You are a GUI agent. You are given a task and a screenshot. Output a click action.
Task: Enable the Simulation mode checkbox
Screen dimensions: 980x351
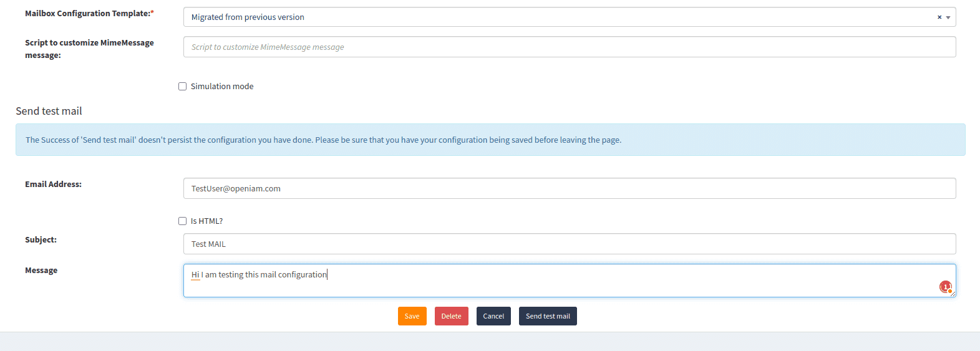click(x=183, y=87)
